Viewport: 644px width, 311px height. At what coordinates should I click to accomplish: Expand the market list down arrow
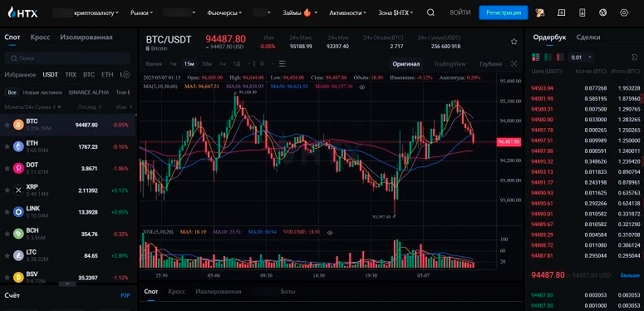point(67,284)
